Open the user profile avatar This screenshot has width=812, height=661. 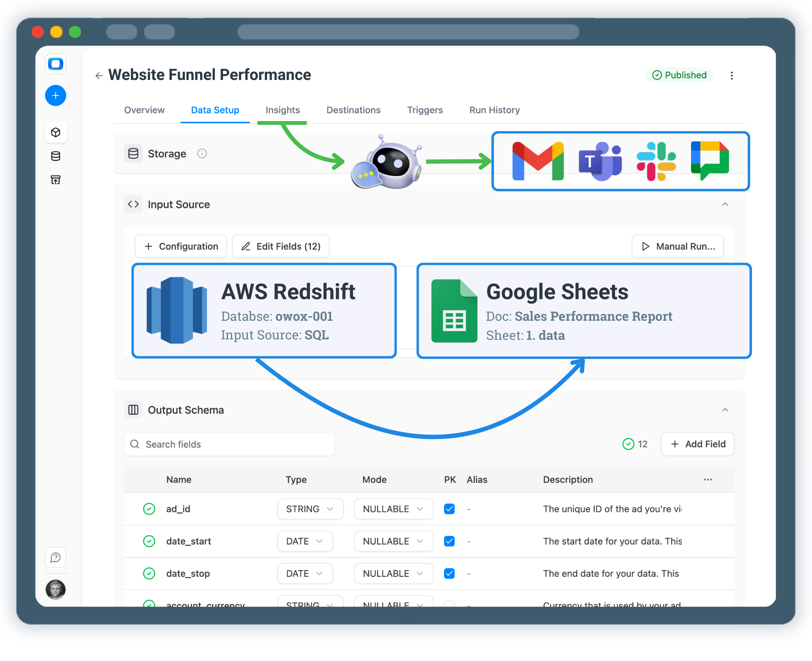[x=55, y=589]
